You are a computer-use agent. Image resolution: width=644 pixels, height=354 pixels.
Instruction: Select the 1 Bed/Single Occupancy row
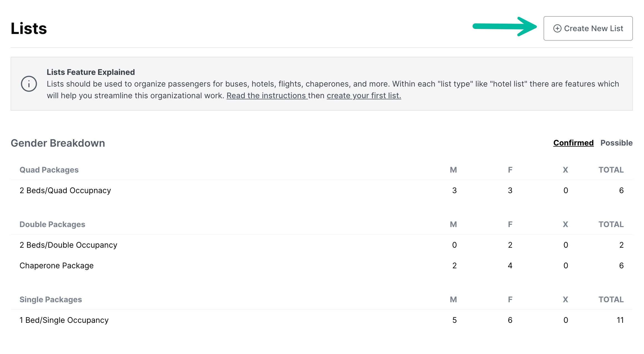[x=64, y=320]
